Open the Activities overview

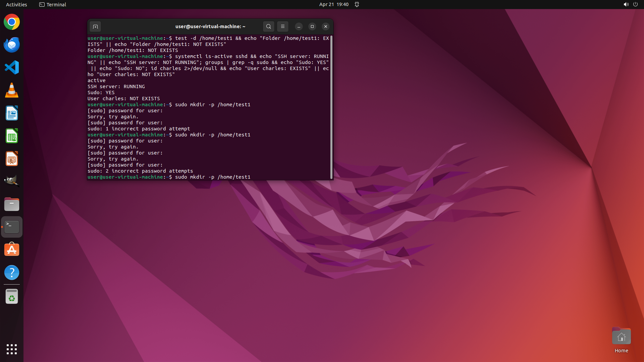click(x=16, y=4)
